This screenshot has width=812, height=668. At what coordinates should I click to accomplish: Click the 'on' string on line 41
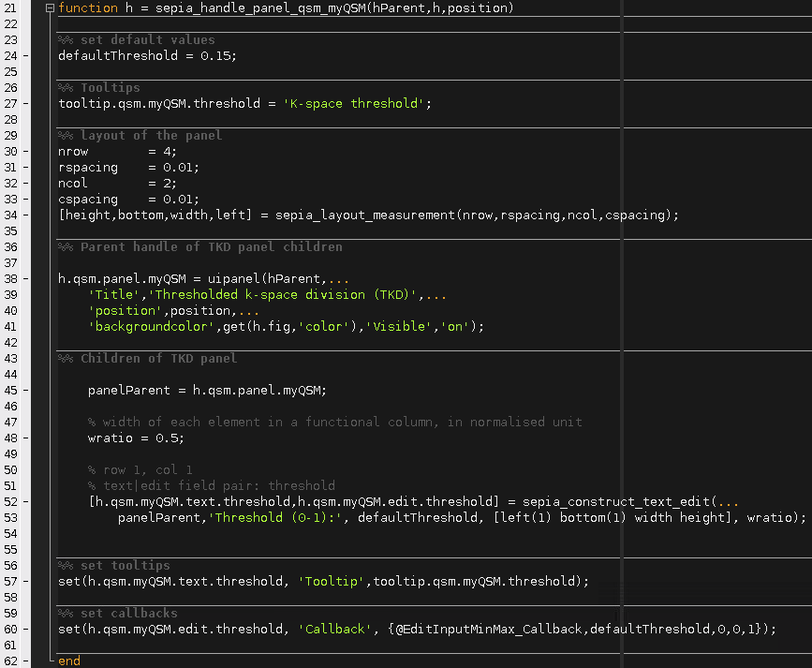coord(454,326)
